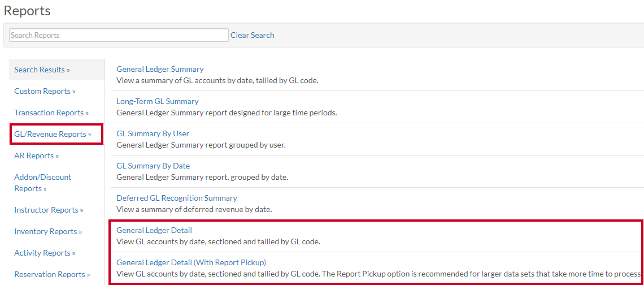The height and width of the screenshot is (285, 644).
Task: Click the Search Reports input field
Action: click(x=119, y=36)
